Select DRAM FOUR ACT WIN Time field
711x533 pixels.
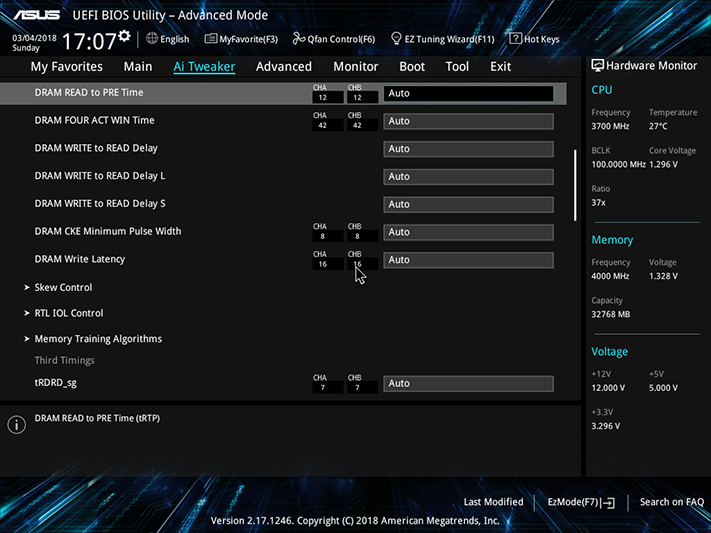468,121
